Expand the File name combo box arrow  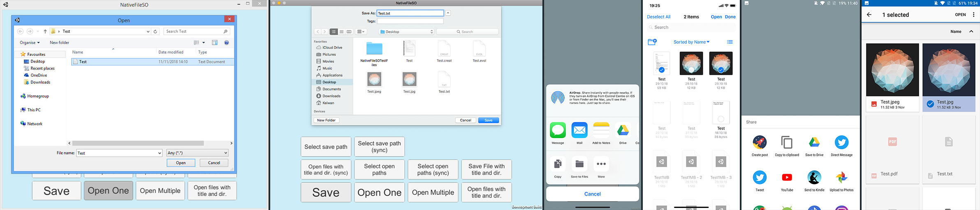pyautogui.click(x=160, y=153)
